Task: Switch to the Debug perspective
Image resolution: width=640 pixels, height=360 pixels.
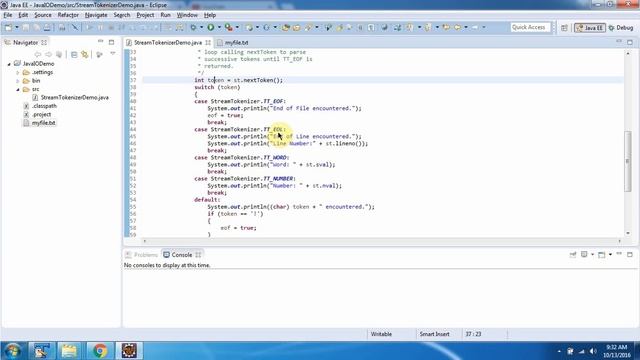Action: coord(621,28)
